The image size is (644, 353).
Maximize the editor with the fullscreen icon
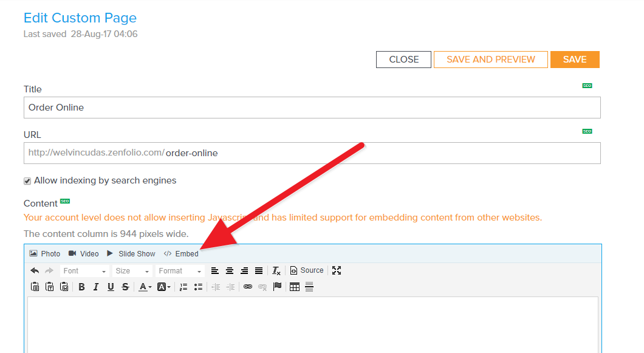pos(337,270)
